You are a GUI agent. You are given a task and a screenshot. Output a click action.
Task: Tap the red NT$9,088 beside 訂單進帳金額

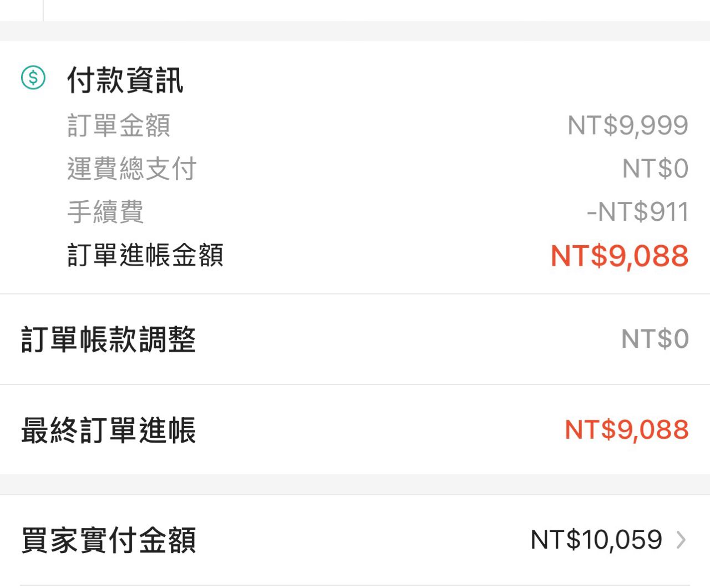point(619,256)
